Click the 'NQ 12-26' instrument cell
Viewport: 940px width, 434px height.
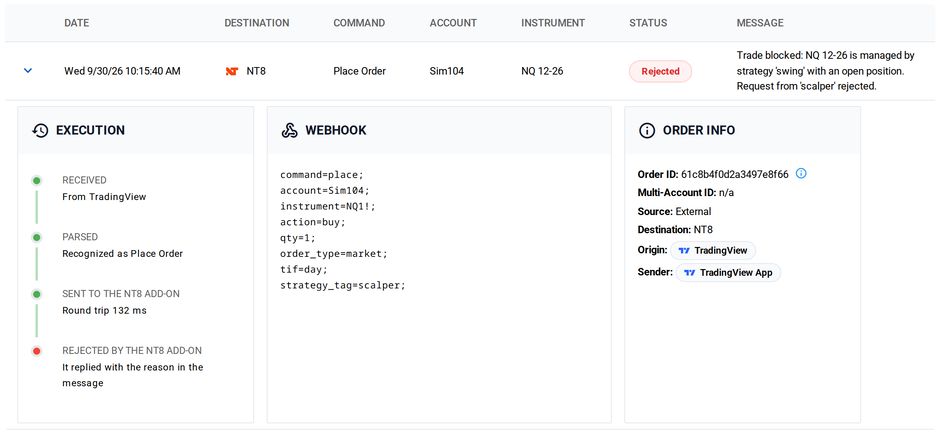[542, 71]
